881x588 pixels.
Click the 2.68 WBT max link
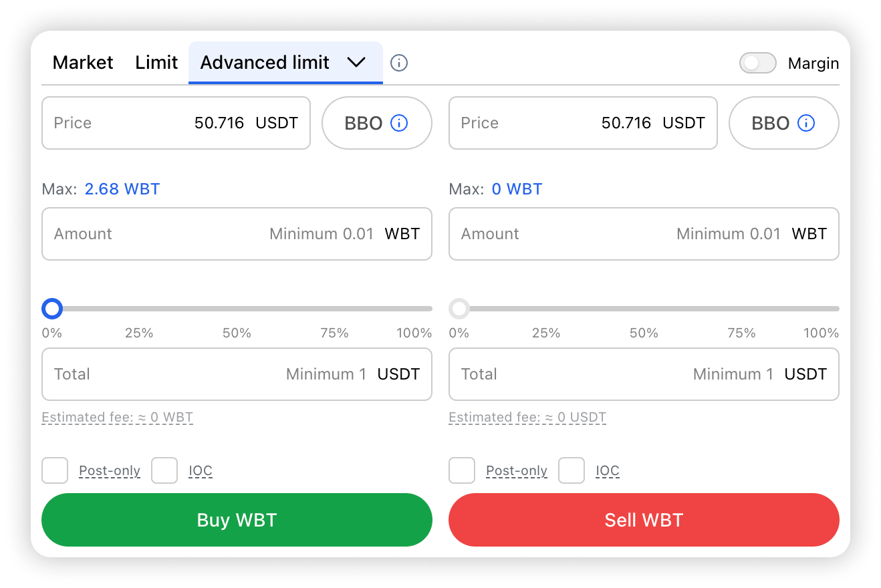tap(122, 189)
